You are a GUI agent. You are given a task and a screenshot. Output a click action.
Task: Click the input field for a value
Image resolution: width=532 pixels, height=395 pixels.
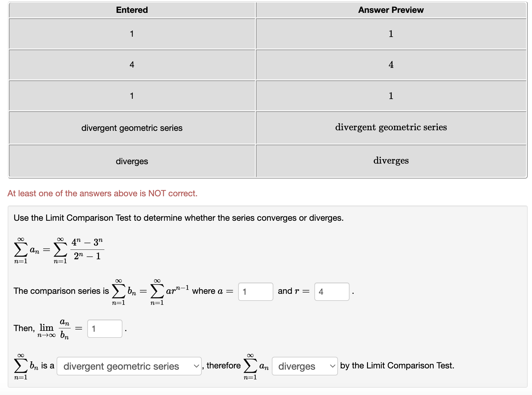tap(255, 292)
